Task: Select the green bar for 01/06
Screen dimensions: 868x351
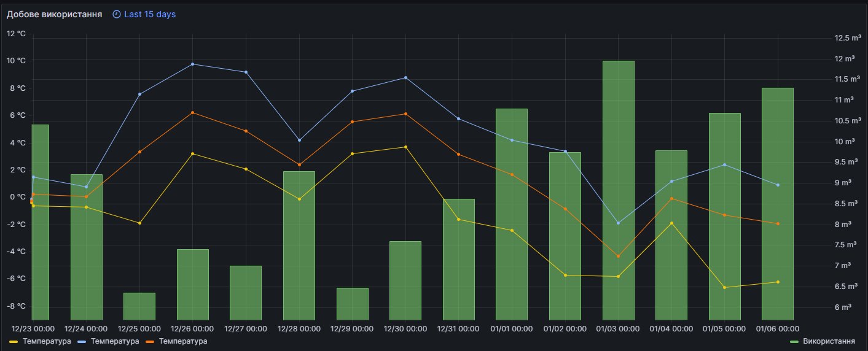Action: point(778,204)
